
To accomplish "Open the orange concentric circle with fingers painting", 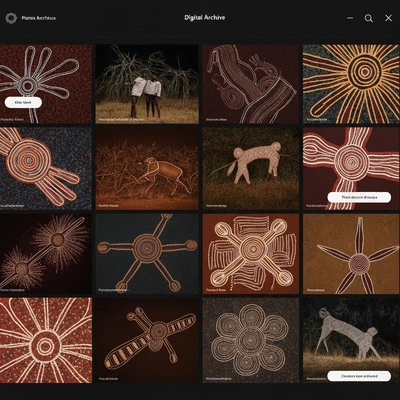I will click(46, 168).
